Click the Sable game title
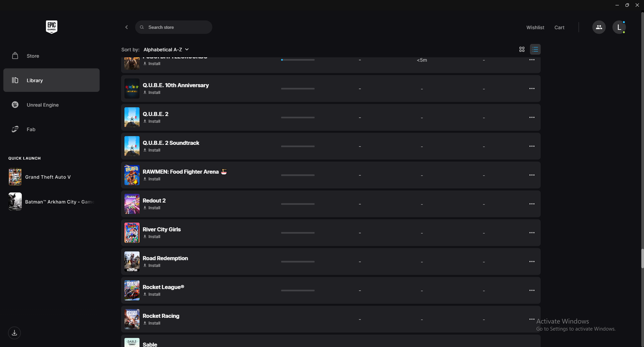644x347 pixels. click(150, 344)
